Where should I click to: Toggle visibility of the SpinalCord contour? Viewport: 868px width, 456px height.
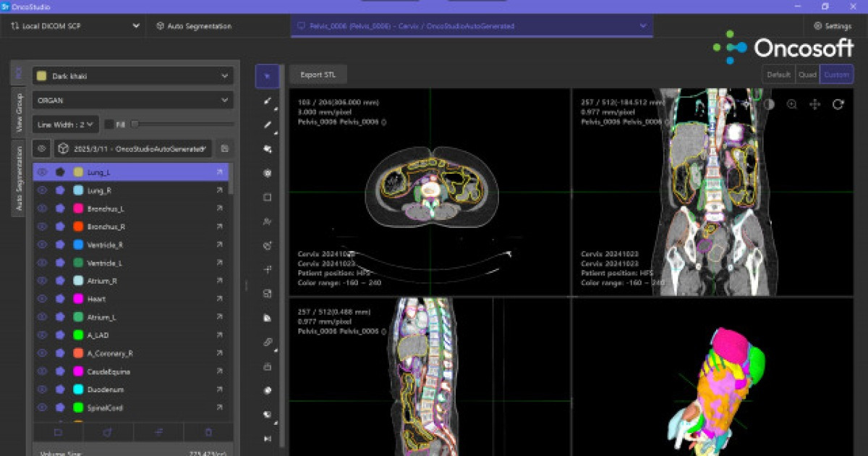pos(42,408)
